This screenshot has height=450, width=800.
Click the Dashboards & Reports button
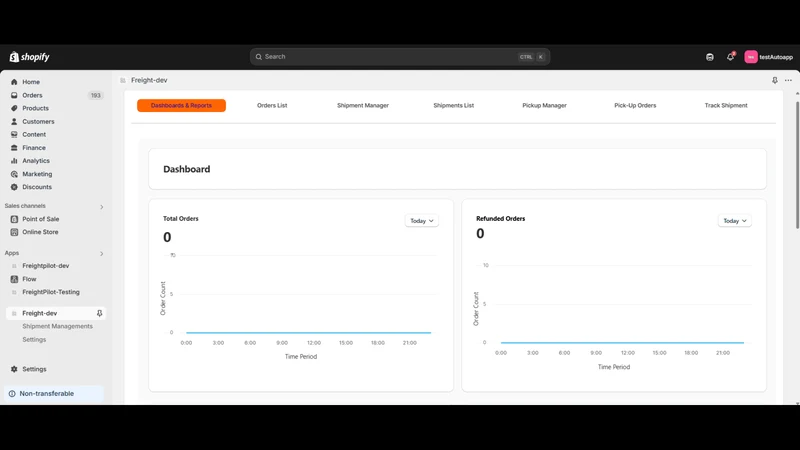click(181, 106)
